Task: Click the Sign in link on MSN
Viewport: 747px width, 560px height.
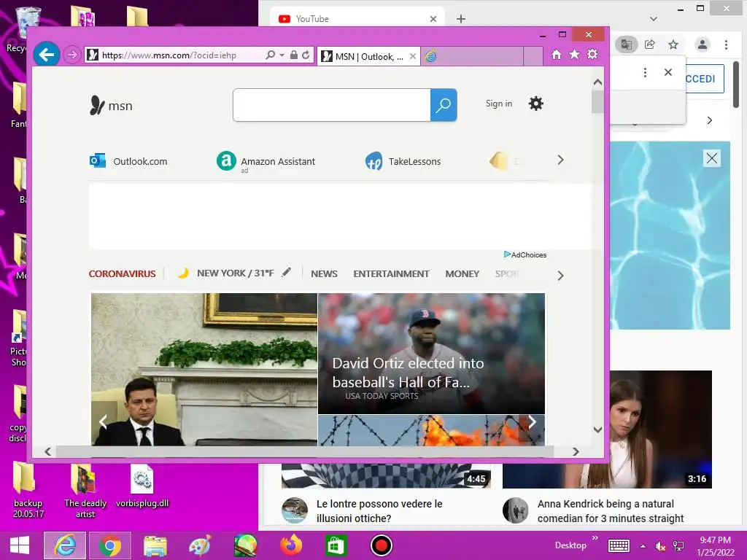Action: (x=499, y=104)
